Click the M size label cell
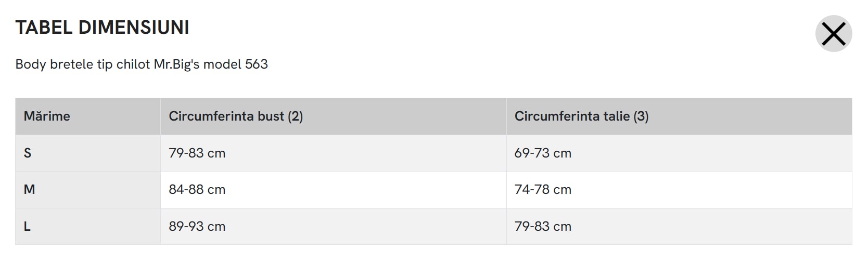868x275 pixels. click(x=29, y=190)
